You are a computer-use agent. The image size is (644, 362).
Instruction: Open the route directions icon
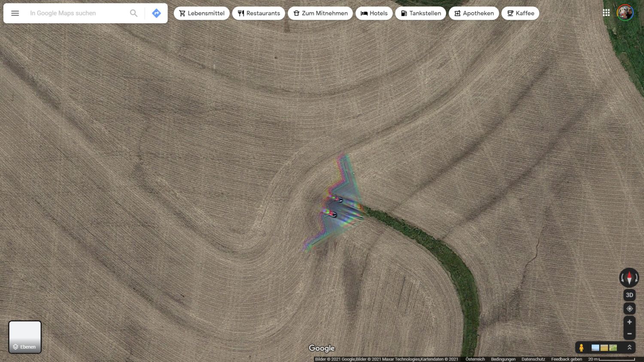156,13
